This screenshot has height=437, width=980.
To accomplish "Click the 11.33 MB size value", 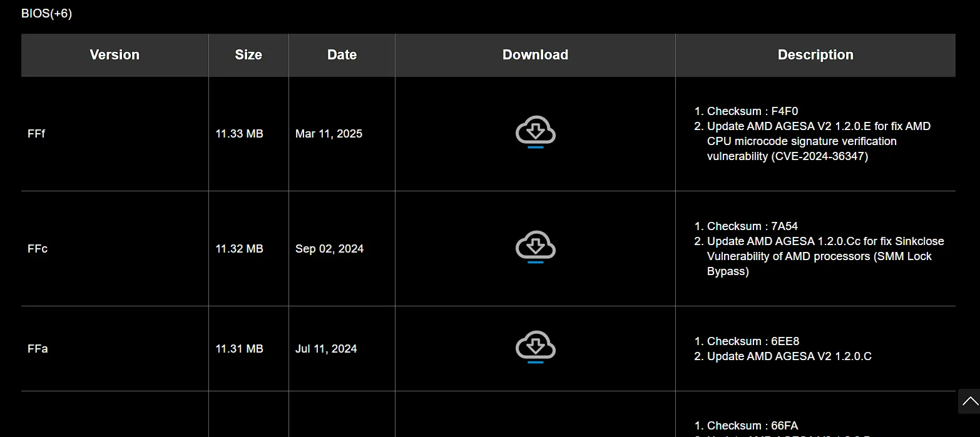I will coord(239,134).
